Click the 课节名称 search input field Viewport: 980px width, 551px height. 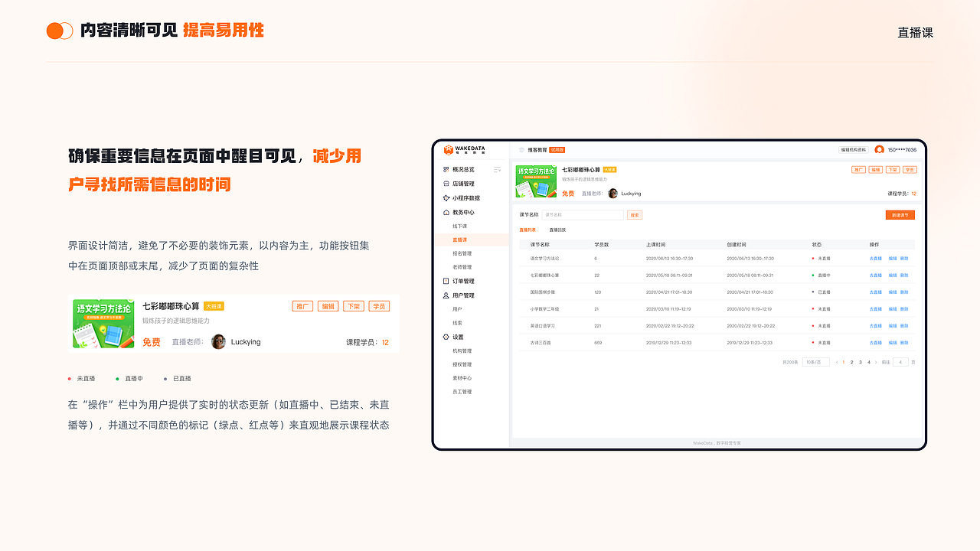click(x=583, y=215)
